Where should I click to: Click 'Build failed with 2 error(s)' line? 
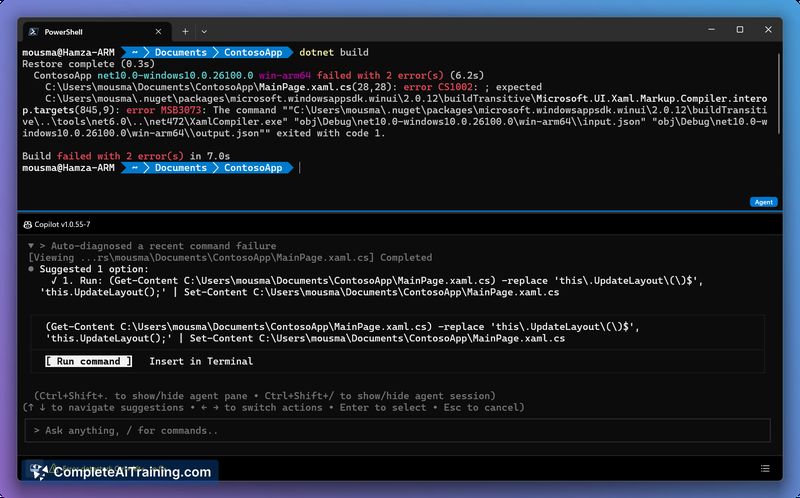[x=126, y=156]
